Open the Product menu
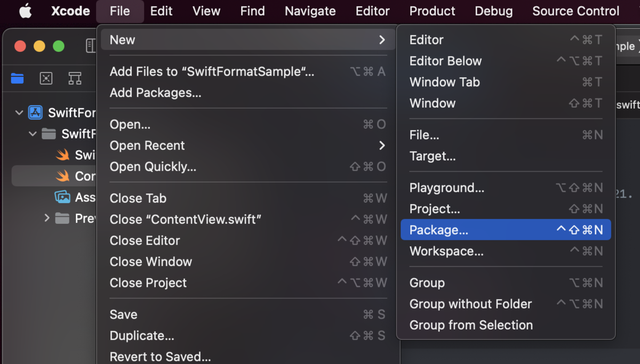640x364 pixels. (x=432, y=11)
